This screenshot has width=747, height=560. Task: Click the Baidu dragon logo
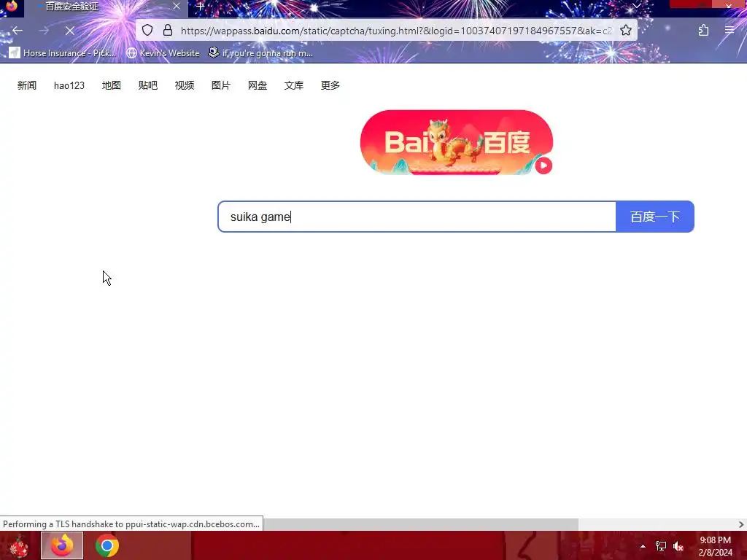[x=457, y=142]
